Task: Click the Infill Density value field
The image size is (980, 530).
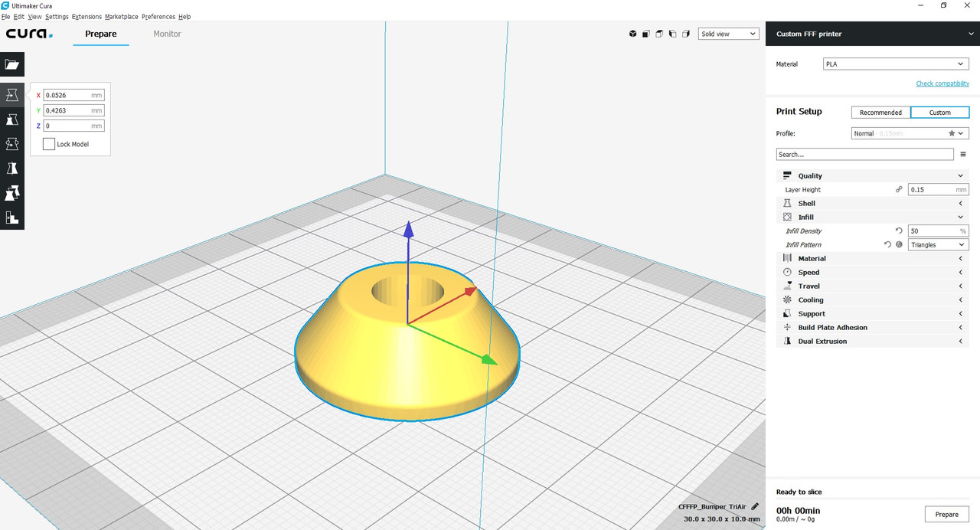Action: (x=939, y=231)
